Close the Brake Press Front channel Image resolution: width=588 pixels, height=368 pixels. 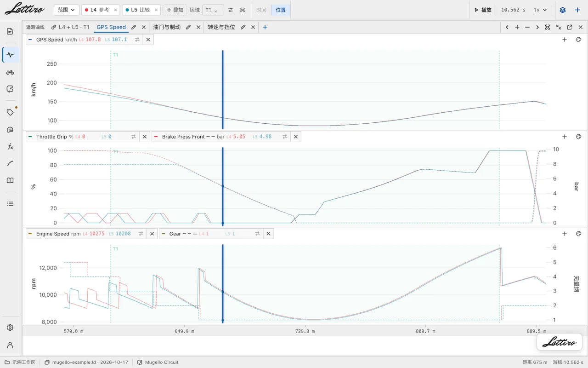point(296,137)
